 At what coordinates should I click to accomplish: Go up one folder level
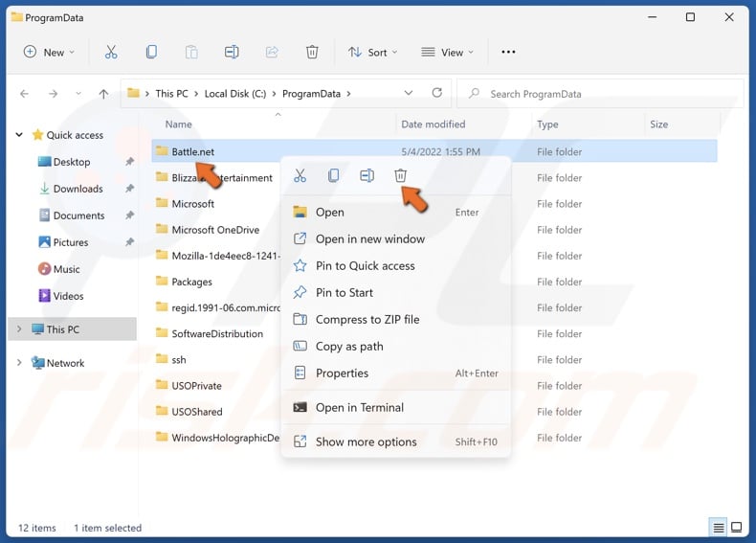tap(103, 94)
